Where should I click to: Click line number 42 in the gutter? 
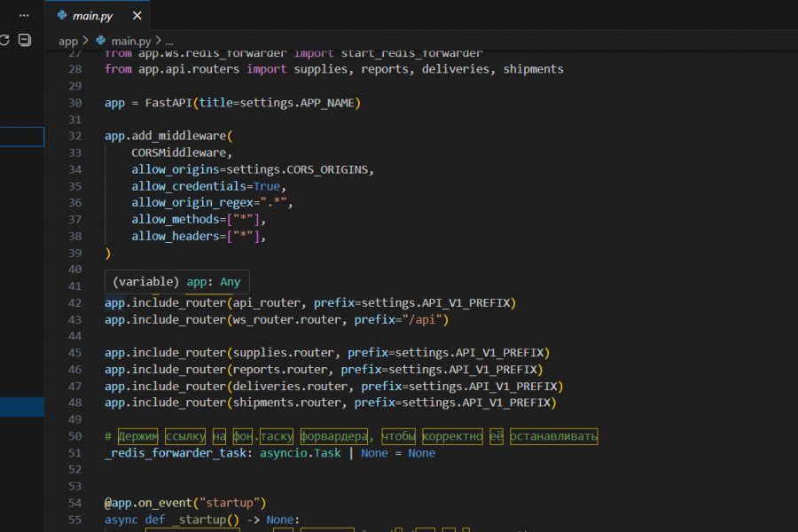point(74,303)
